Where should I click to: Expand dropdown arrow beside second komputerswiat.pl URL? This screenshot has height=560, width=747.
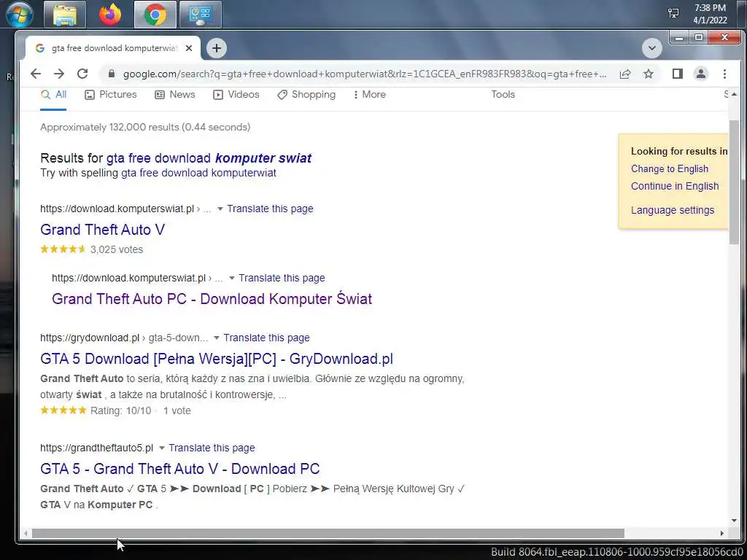(x=231, y=278)
